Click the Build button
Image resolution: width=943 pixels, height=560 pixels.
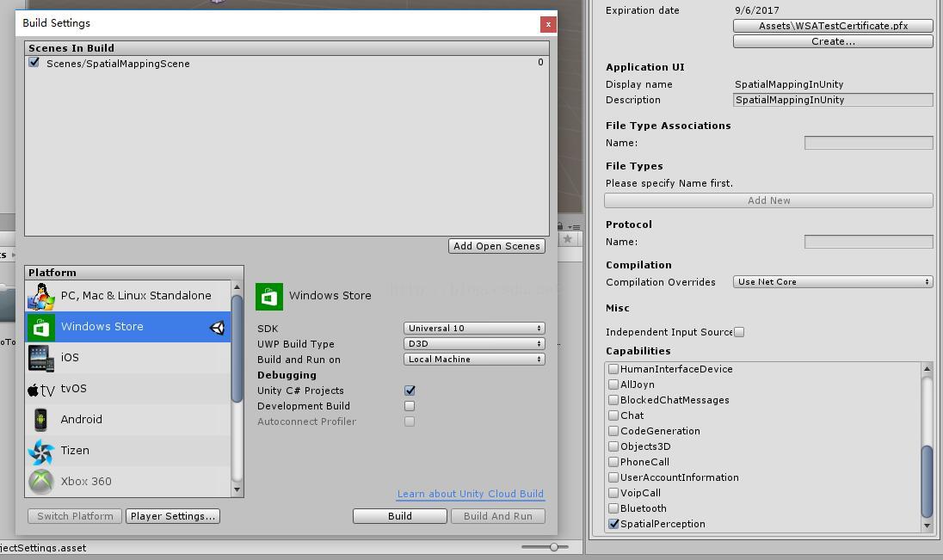click(400, 516)
